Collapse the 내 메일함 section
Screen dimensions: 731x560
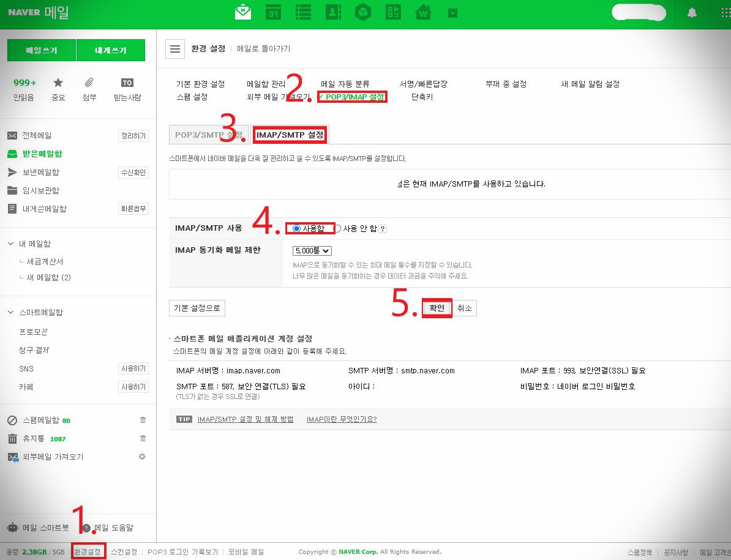click(11, 244)
